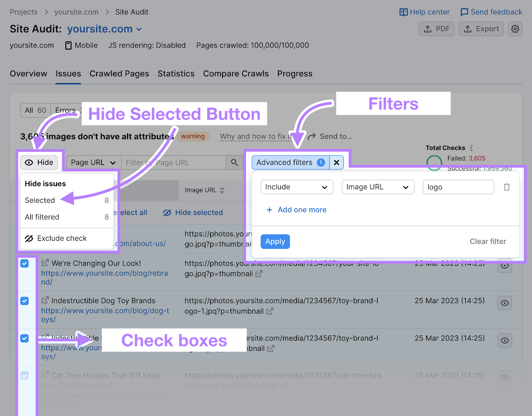The height and width of the screenshot is (416, 532).
Task: Switch to the Overview tab
Action: pyautogui.click(x=29, y=73)
